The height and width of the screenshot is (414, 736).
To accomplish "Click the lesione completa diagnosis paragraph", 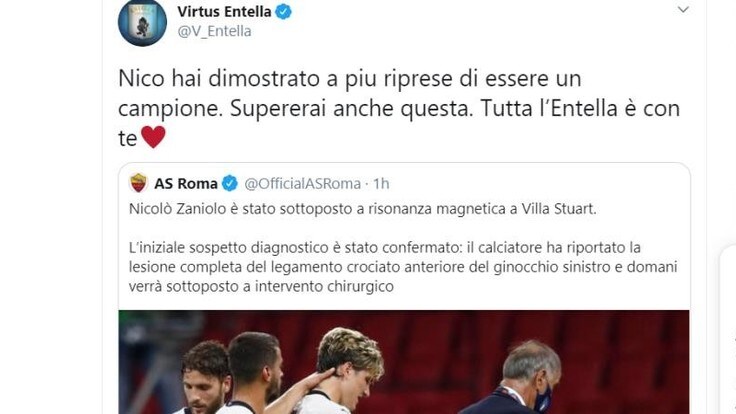I will coord(403,267).
